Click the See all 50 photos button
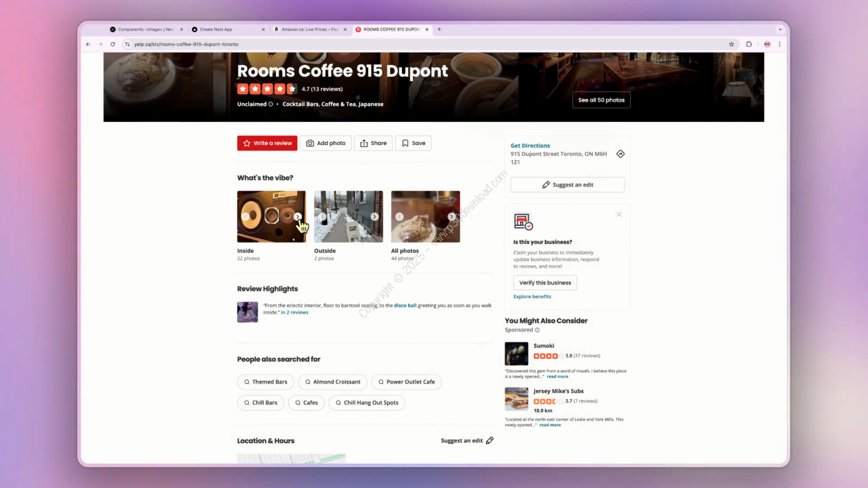The height and width of the screenshot is (488, 868). tap(601, 100)
